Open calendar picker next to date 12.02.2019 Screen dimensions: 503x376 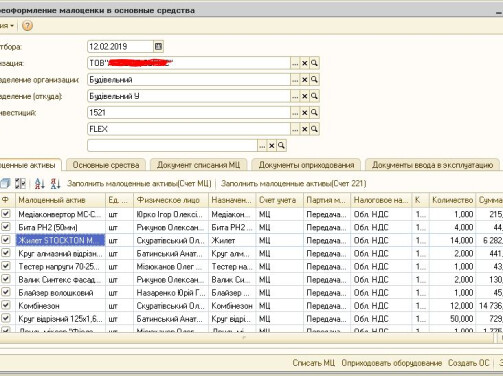[x=158, y=46]
